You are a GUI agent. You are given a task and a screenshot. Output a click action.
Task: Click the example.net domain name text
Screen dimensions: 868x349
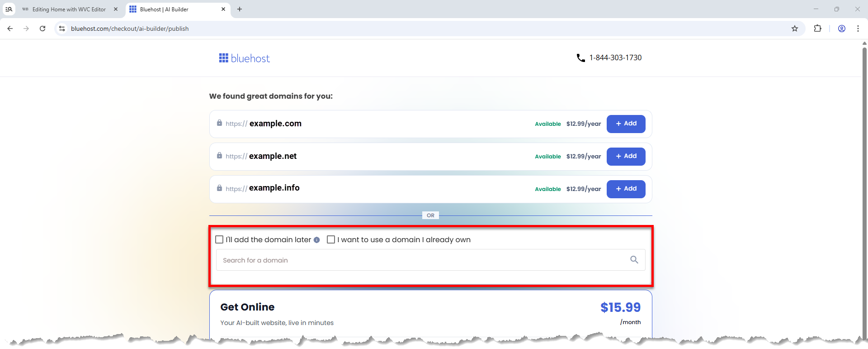273,156
